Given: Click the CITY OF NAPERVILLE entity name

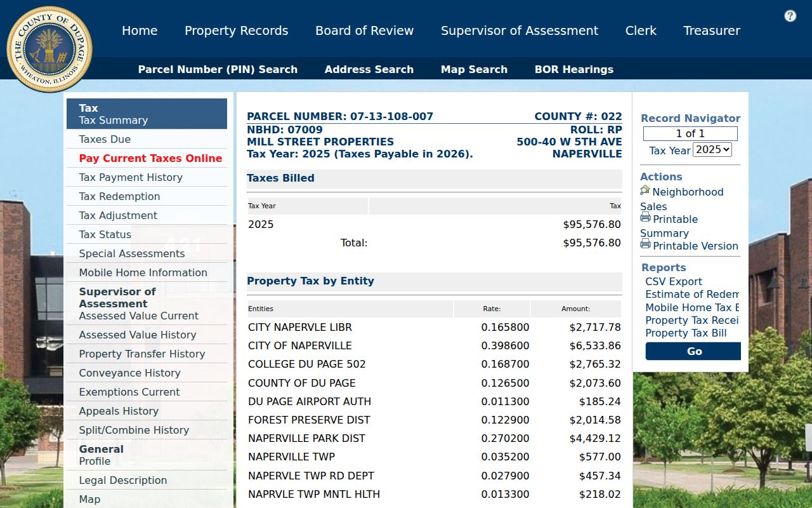Looking at the screenshot, I should pyautogui.click(x=299, y=345).
